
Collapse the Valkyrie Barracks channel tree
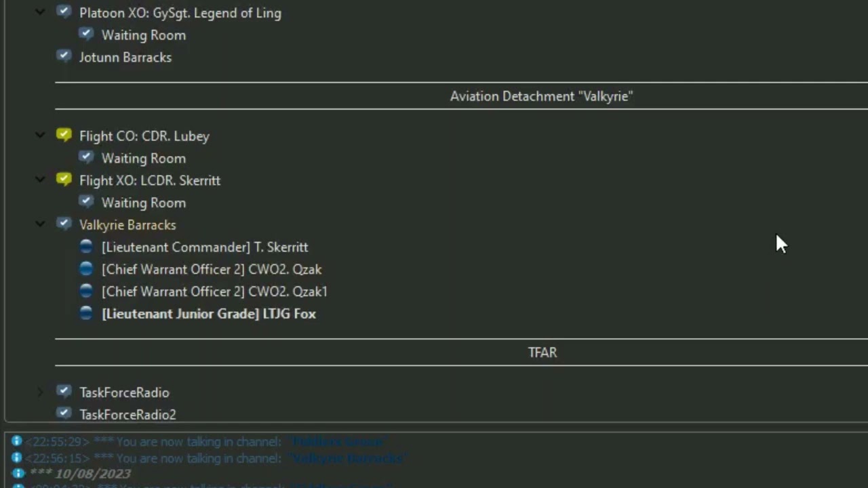click(40, 224)
